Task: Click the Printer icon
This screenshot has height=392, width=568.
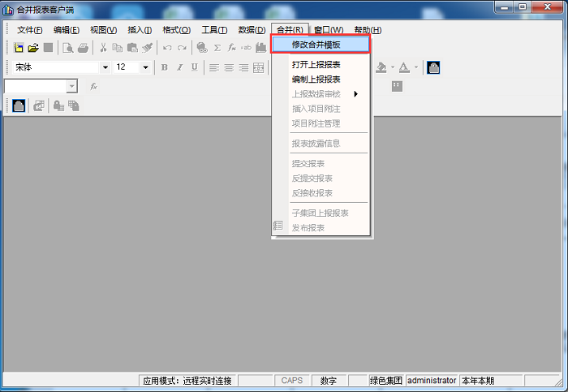Action: pos(83,47)
